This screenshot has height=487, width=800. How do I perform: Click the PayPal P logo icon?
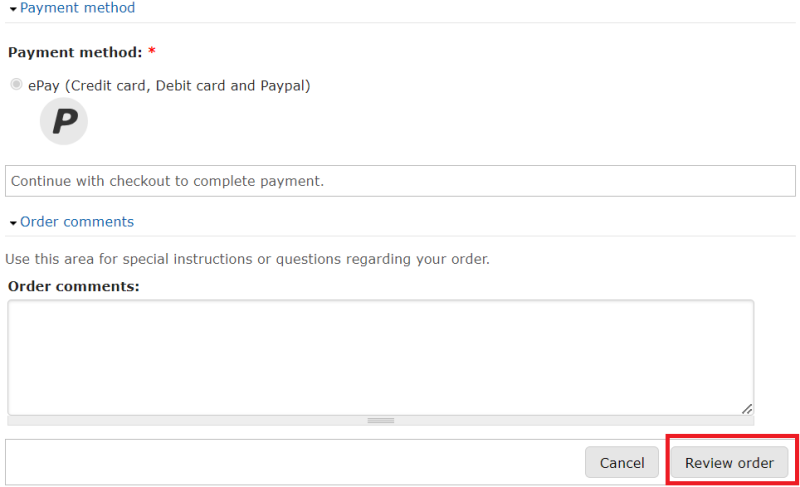click(64, 121)
